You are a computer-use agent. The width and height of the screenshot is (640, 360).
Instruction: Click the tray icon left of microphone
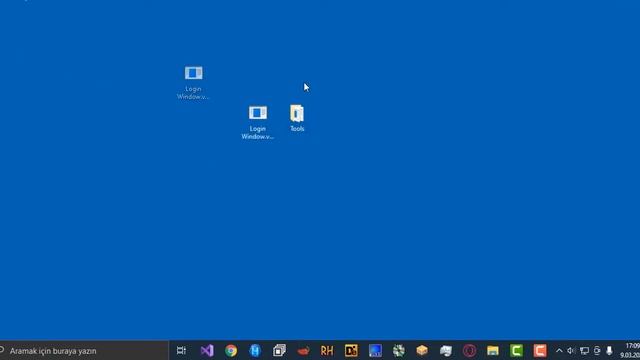click(597, 350)
